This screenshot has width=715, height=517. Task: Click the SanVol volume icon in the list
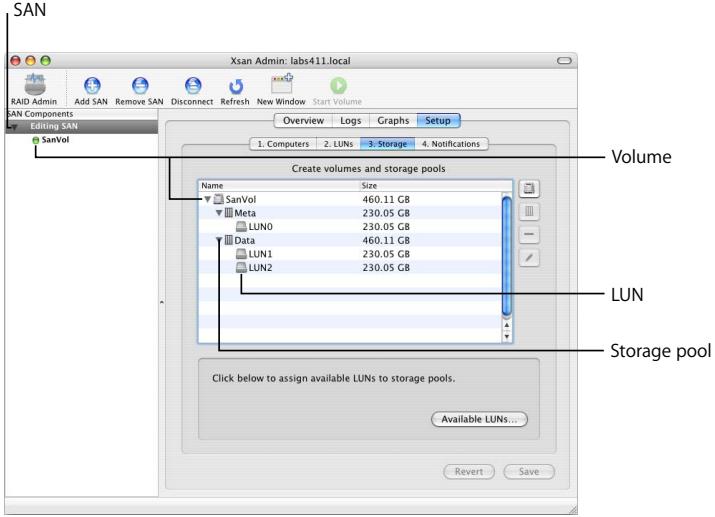click(219, 199)
